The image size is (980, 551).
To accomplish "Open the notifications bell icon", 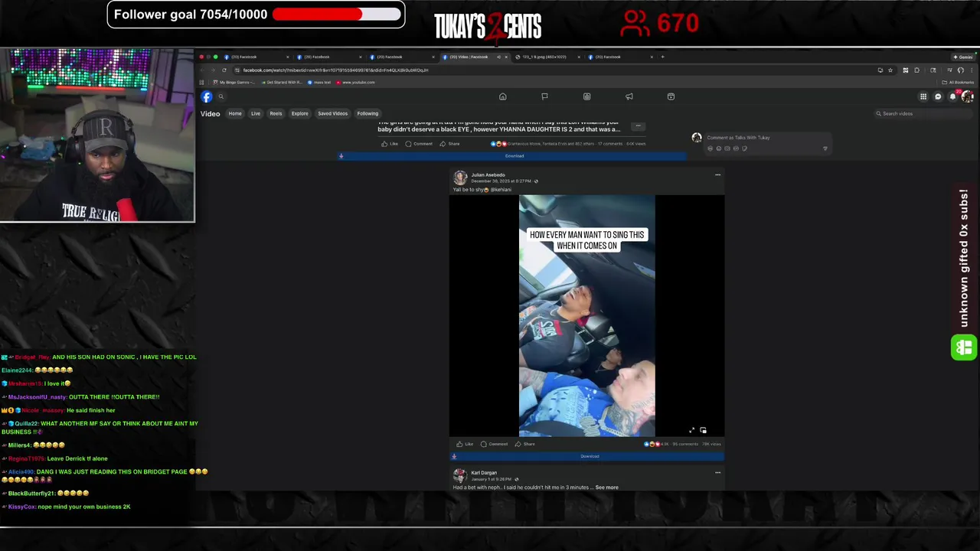I will point(952,96).
